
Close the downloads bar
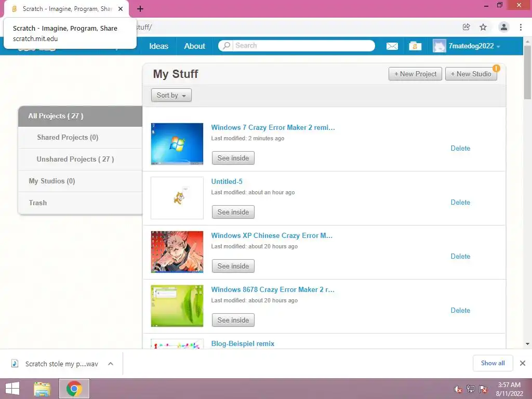pyautogui.click(x=523, y=363)
